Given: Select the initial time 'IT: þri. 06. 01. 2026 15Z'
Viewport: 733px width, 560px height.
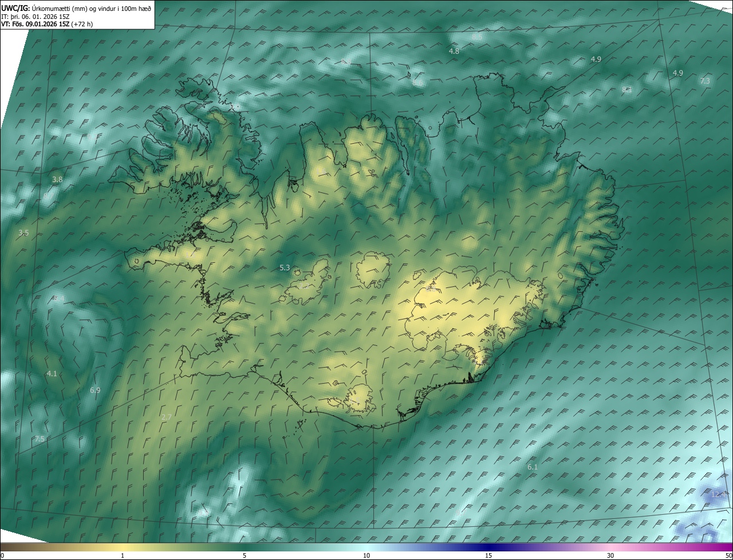Looking at the screenshot, I should point(36,17).
